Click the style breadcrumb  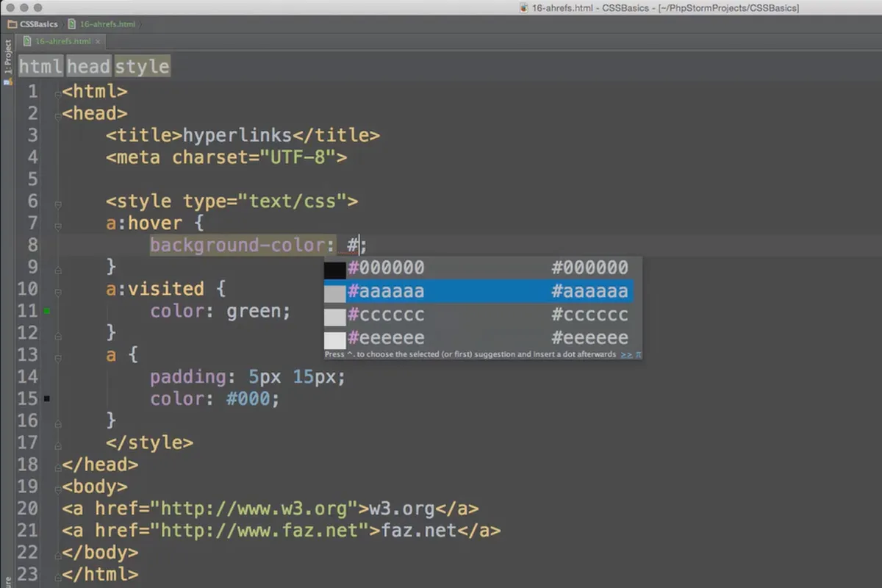142,66
